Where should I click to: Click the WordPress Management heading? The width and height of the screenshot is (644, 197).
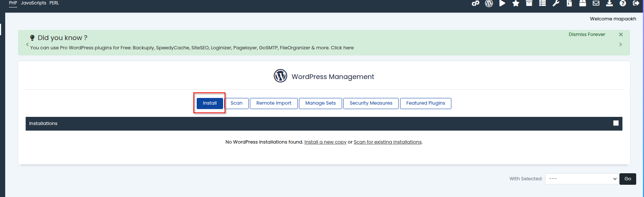(x=333, y=77)
